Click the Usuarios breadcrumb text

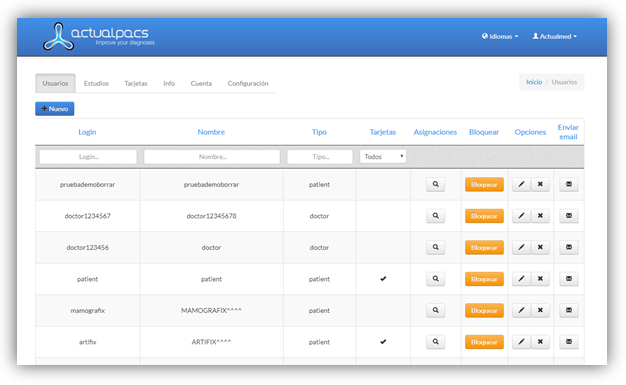[564, 82]
